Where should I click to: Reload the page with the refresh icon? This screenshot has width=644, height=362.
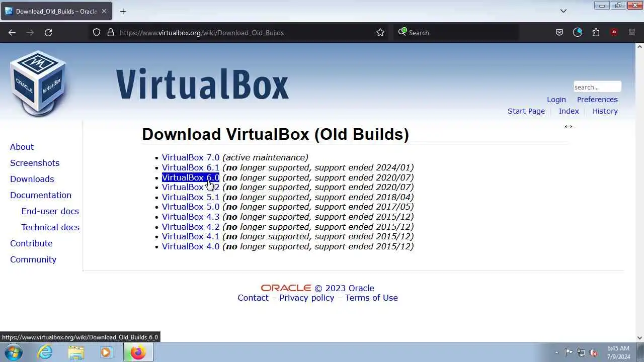pyautogui.click(x=48, y=32)
